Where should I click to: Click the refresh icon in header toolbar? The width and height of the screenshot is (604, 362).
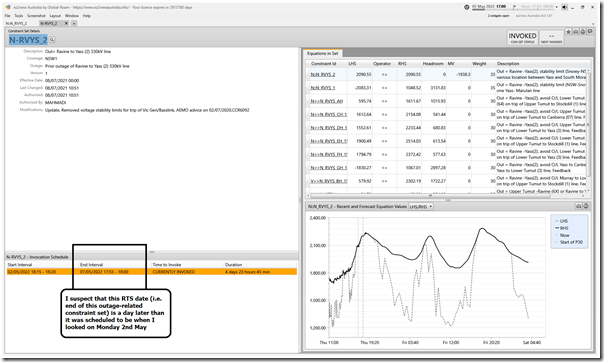(x=583, y=32)
